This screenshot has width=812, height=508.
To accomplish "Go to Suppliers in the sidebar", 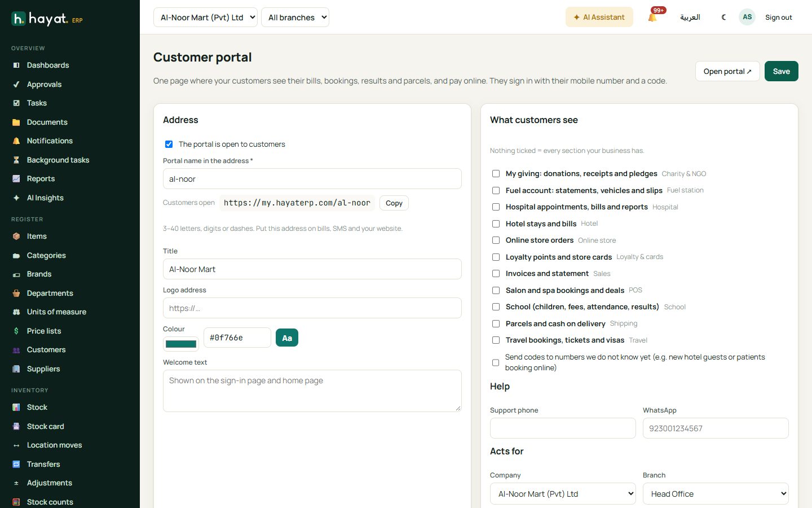I will pyautogui.click(x=43, y=369).
